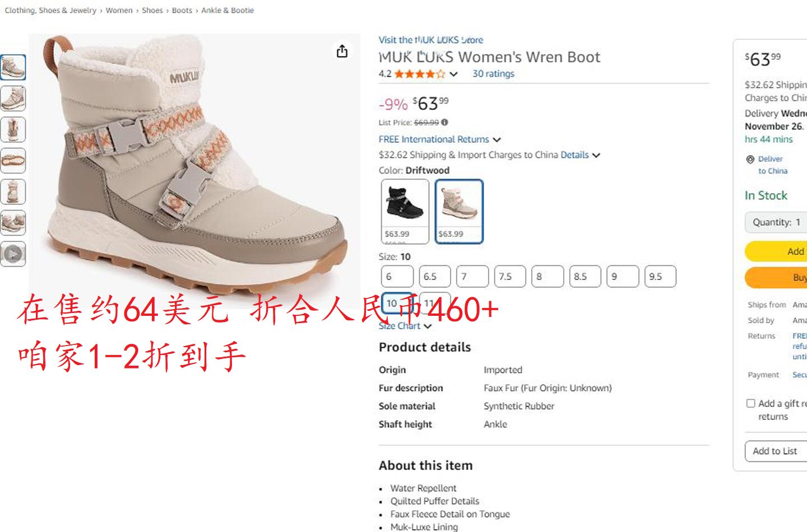Screen dimensions: 807x532
Task: Play the product video thumbnail
Action: pyautogui.click(x=13, y=254)
